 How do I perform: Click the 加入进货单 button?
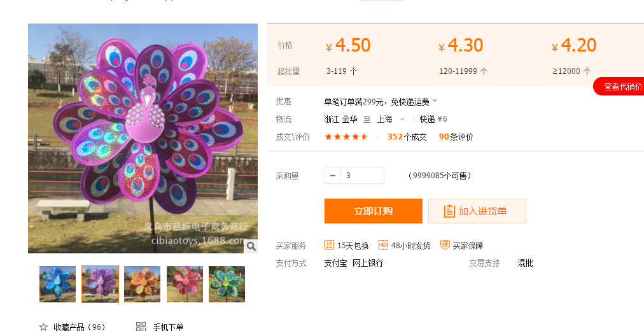coord(477,211)
